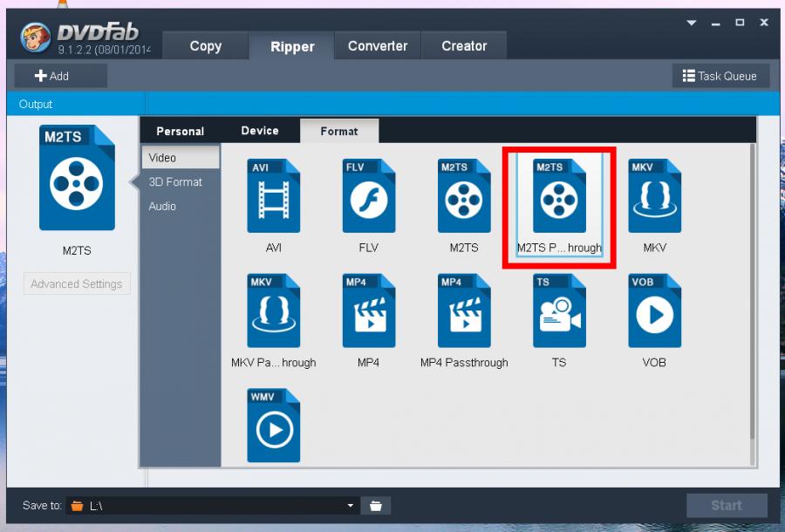Screen dimensions: 785x532
Task: Select the MKV Passthrough format icon
Action: click(x=273, y=310)
